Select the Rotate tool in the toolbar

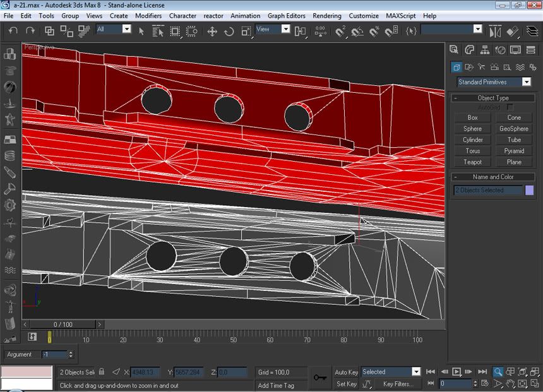click(229, 31)
